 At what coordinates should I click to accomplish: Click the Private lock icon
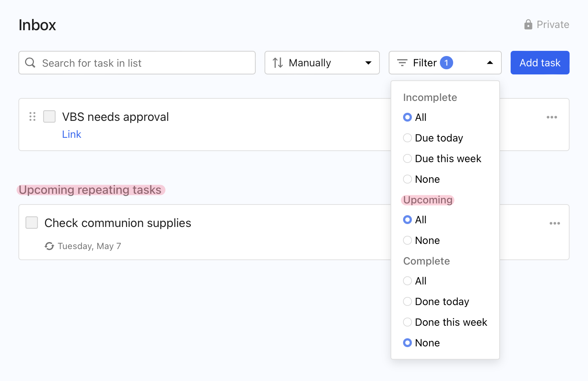pos(528,25)
